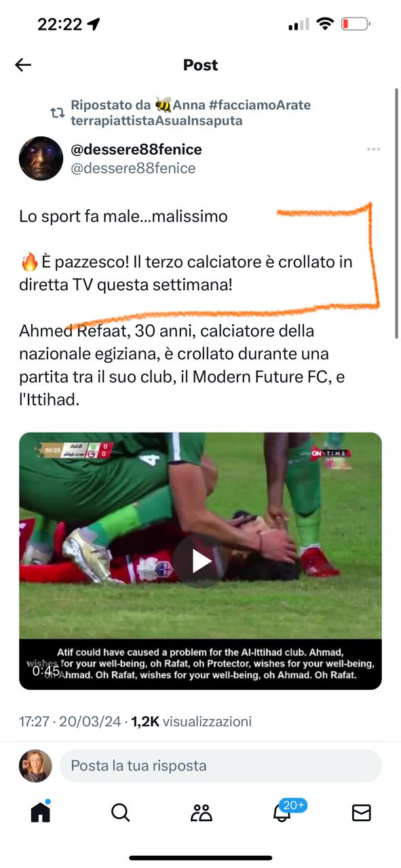Tap the Post header title

[200, 65]
